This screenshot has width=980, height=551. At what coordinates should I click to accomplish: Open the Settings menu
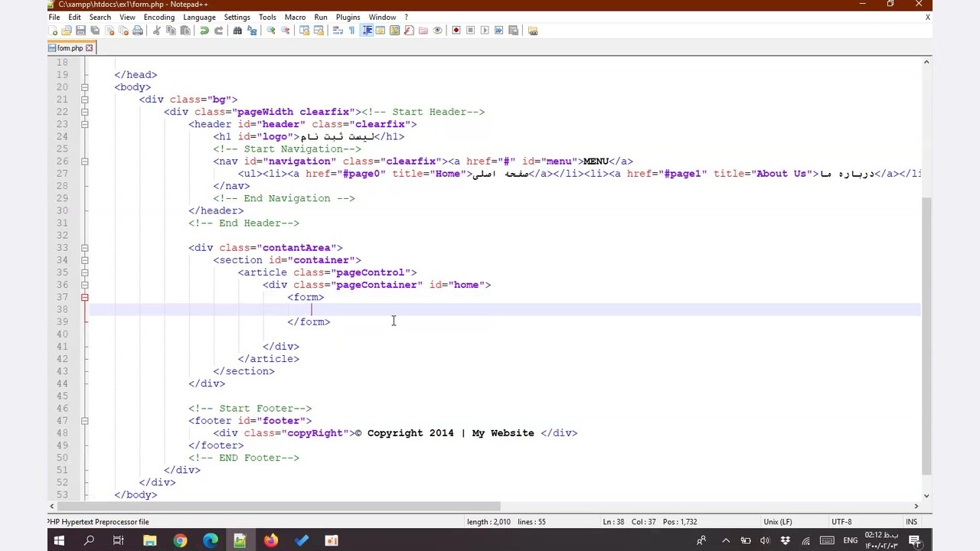click(237, 17)
